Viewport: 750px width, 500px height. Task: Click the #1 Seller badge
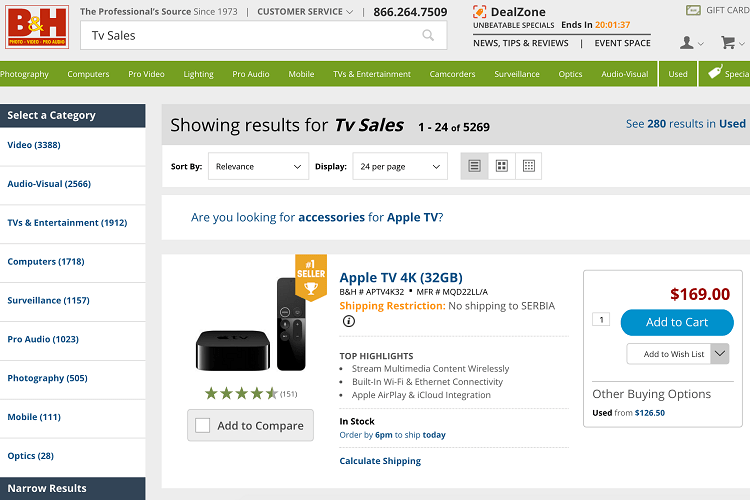tap(311, 278)
